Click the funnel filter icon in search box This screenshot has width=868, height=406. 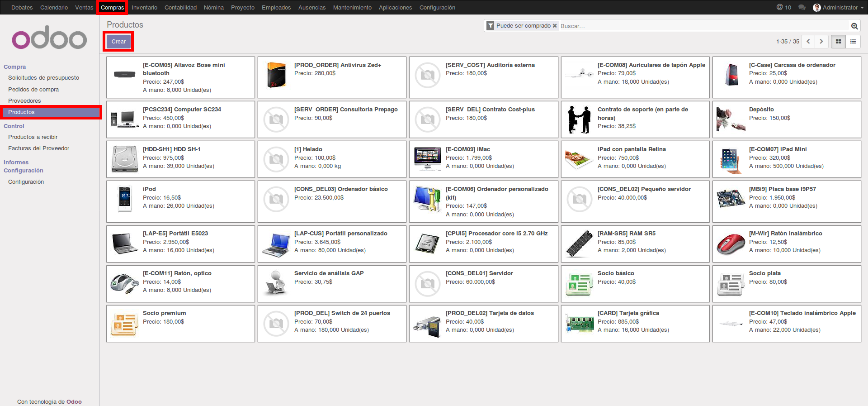tap(490, 26)
